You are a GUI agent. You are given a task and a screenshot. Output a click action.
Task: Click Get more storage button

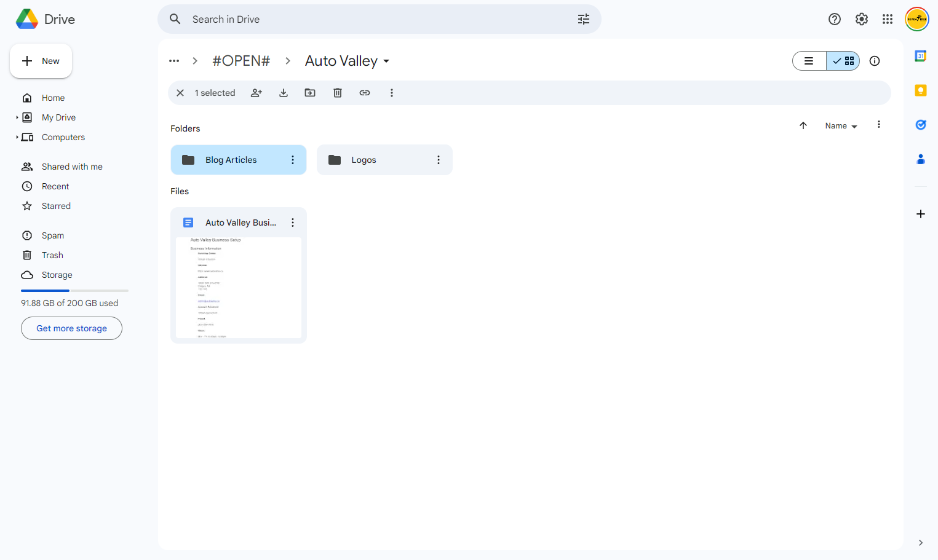71,328
